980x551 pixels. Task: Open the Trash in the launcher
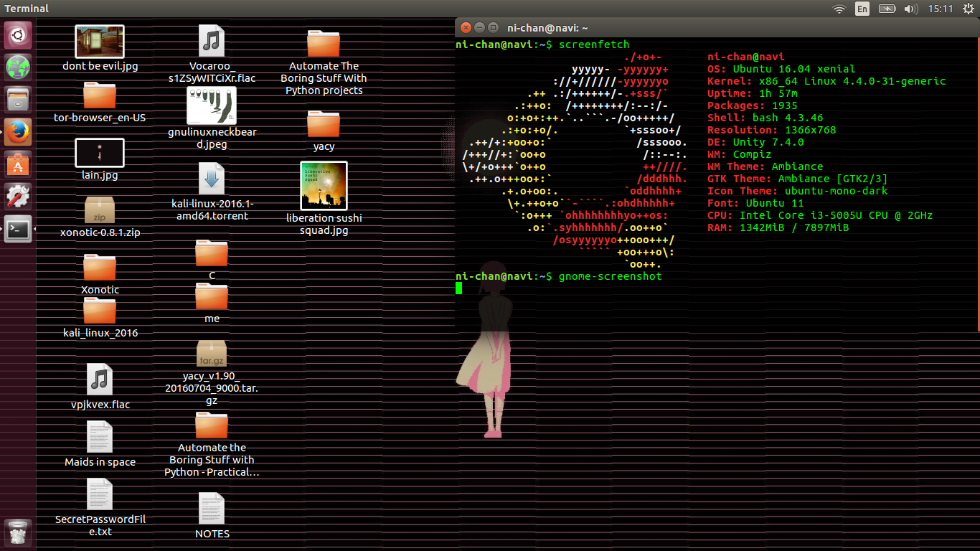(18, 533)
